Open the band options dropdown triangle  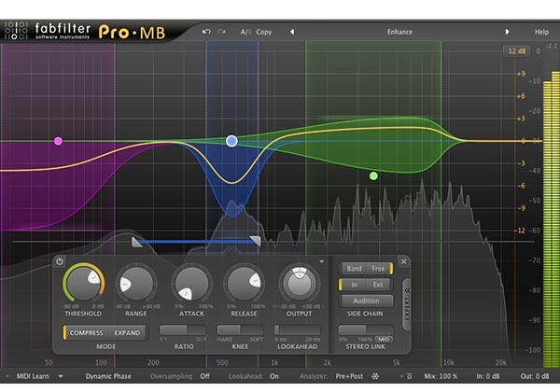(x=321, y=261)
